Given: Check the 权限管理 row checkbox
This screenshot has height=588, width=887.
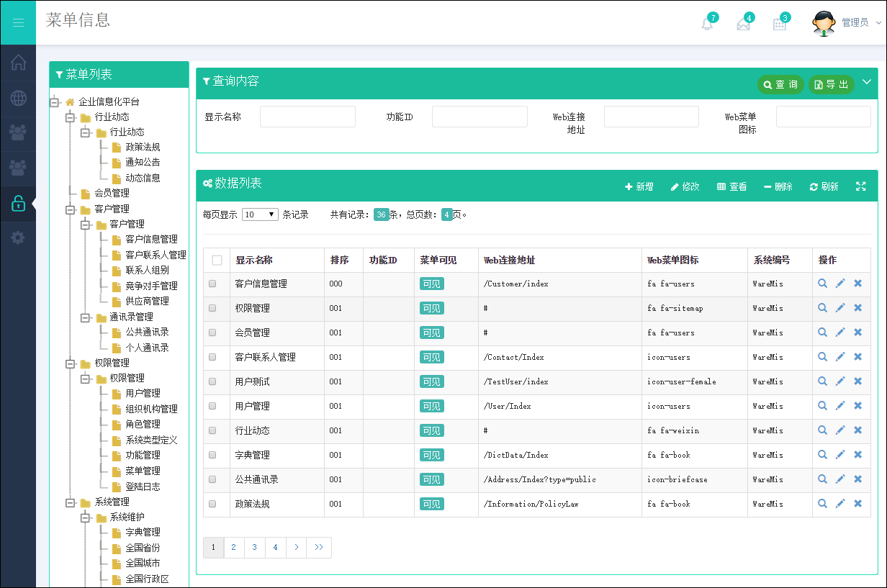Looking at the screenshot, I should pyautogui.click(x=212, y=308).
